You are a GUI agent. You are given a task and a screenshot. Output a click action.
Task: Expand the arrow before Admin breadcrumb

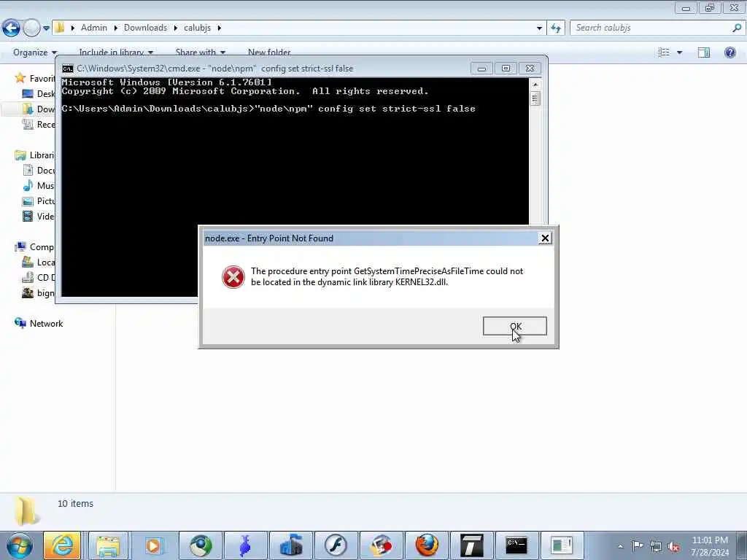(x=73, y=28)
